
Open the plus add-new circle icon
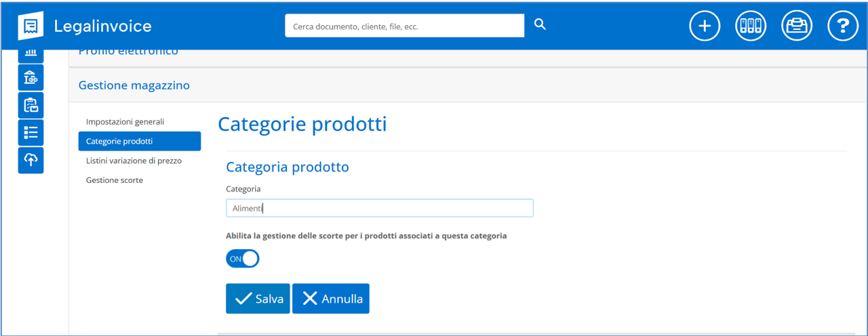705,26
